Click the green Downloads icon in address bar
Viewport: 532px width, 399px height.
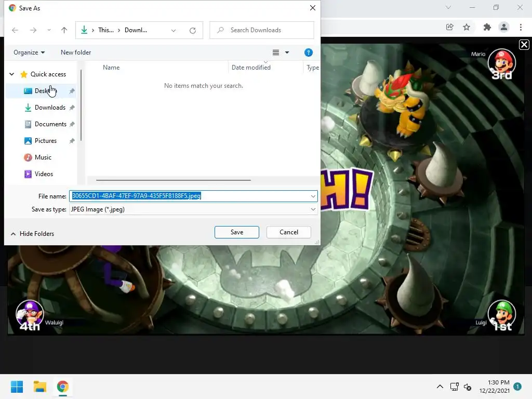(84, 30)
